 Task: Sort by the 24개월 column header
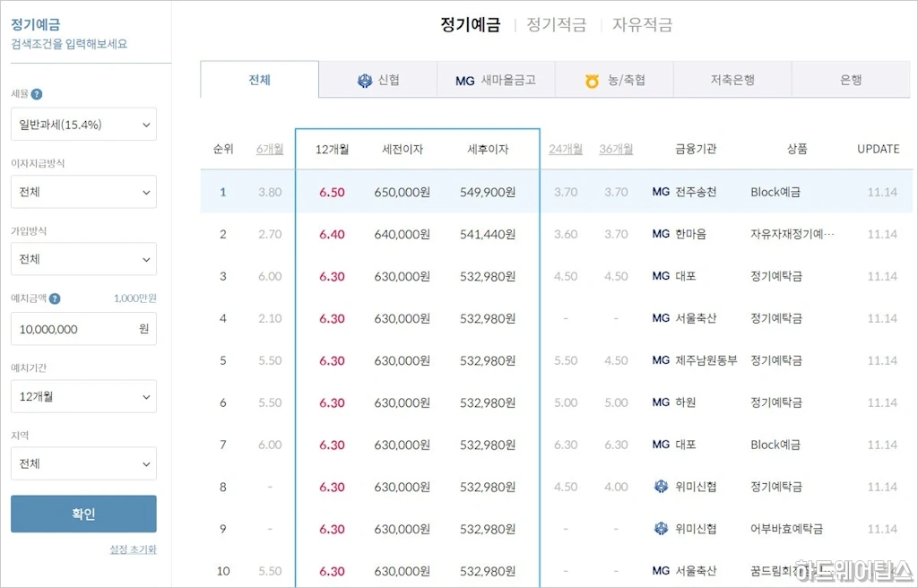(566, 150)
